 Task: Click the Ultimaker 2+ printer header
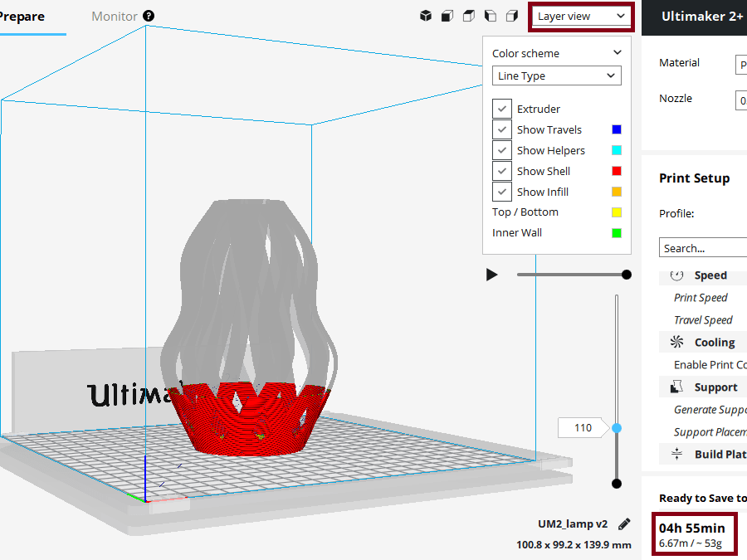[x=701, y=17]
